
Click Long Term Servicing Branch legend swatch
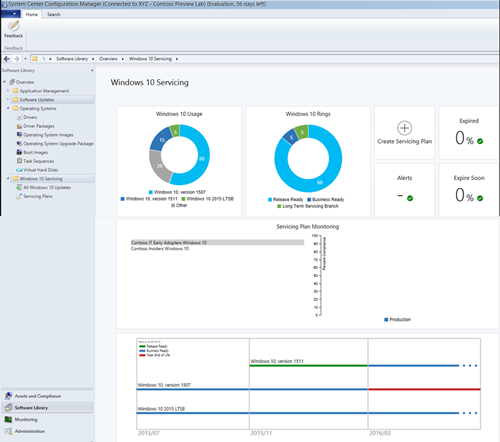point(279,206)
